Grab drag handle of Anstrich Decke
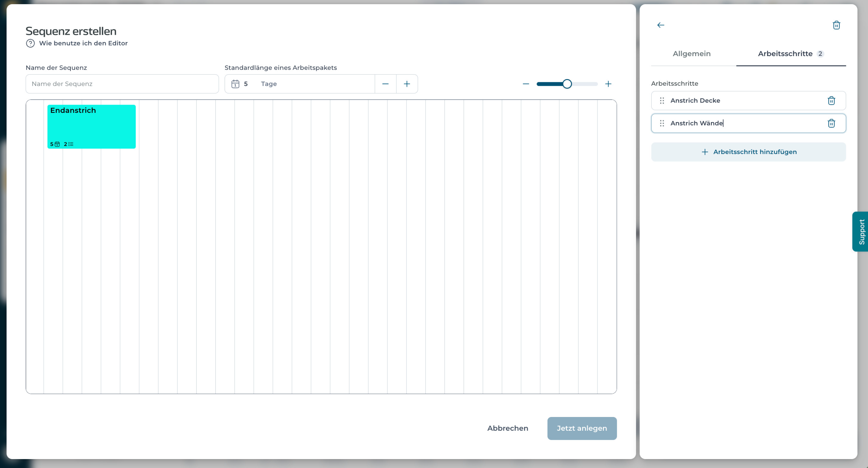 662,100
